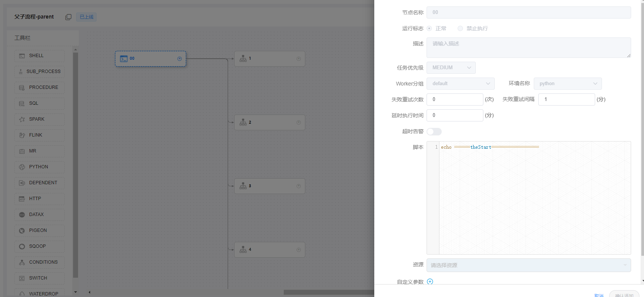Image resolution: width=644 pixels, height=297 pixels.
Task: Select shell node 00 on canvas
Action: click(x=150, y=59)
